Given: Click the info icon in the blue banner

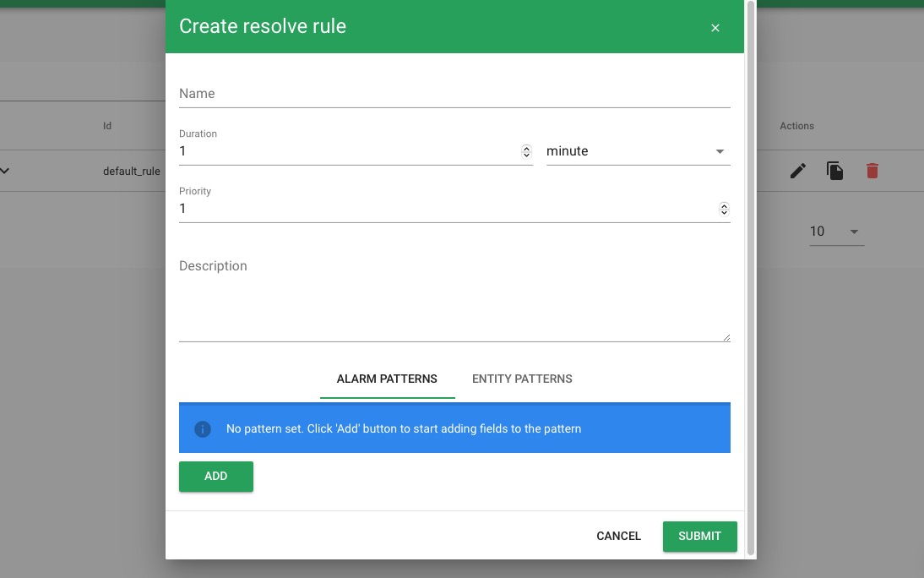Looking at the screenshot, I should 202,429.
